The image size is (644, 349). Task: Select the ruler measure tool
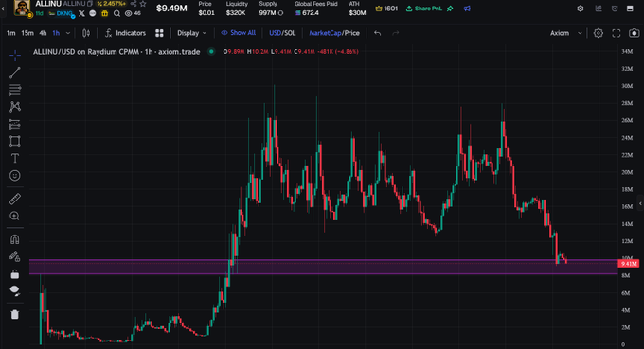tap(15, 200)
